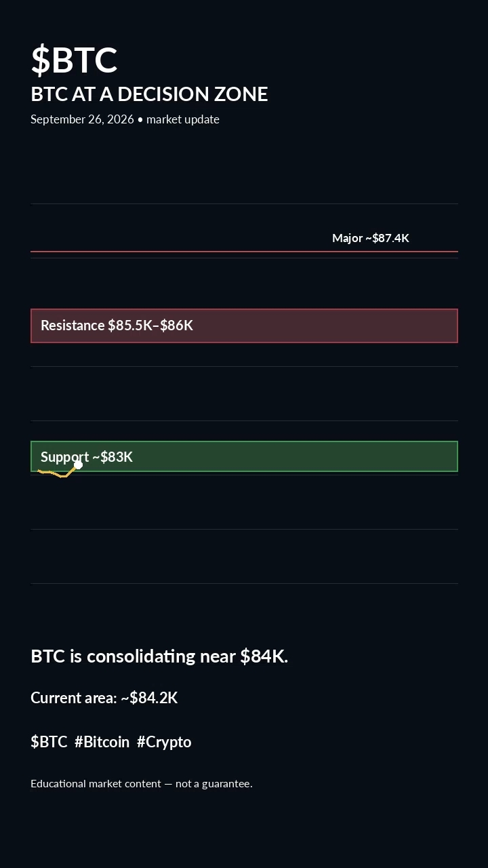Click the September 26, 2026 date text
488x868 pixels.
(x=82, y=119)
